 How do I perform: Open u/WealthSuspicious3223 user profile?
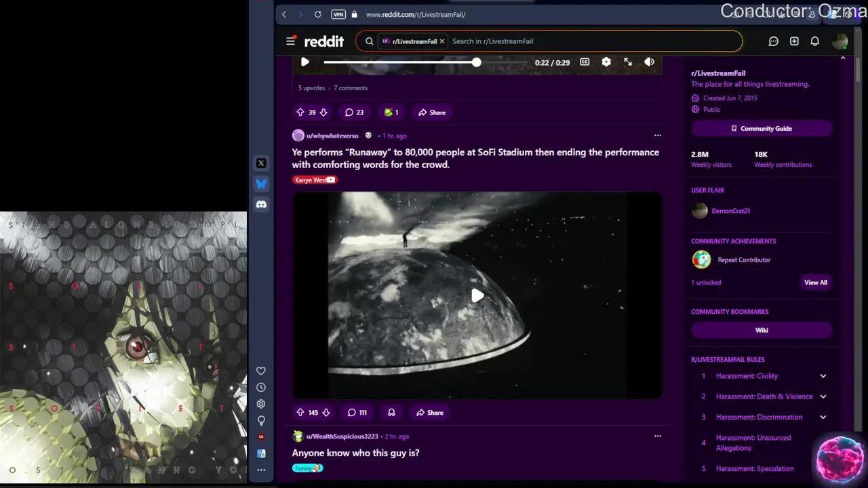point(342,436)
